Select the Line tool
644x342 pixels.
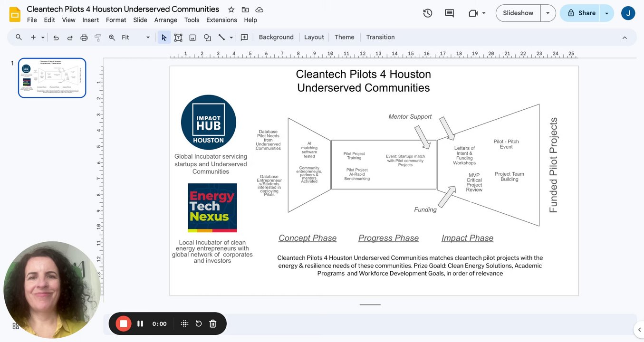coord(221,37)
